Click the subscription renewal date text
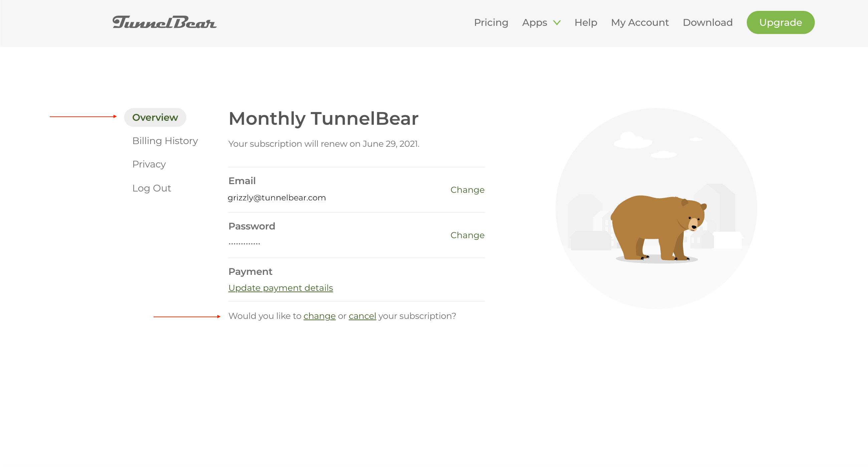This screenshot has width=868, height=467. pyautogui.click(x=324, y=144)
